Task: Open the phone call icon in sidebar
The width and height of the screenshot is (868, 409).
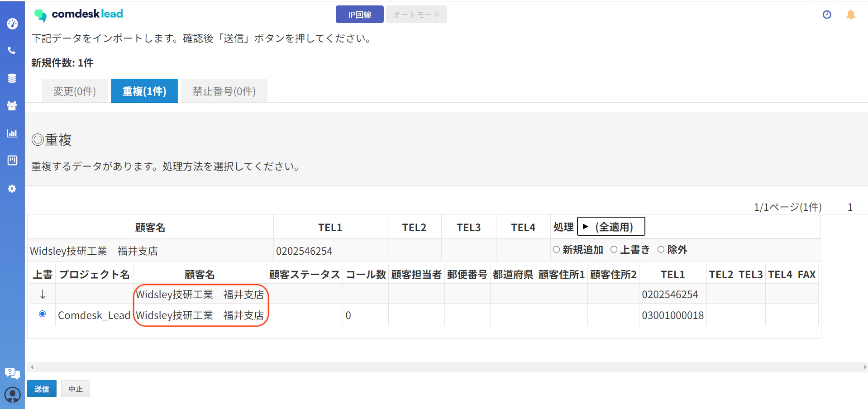Action: tap(12, 50)
